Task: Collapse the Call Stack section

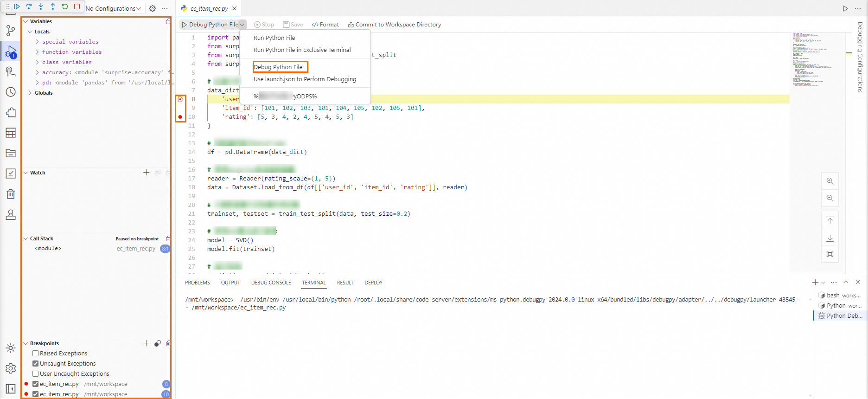Action: pyautogui.click(x=26, y=238)
